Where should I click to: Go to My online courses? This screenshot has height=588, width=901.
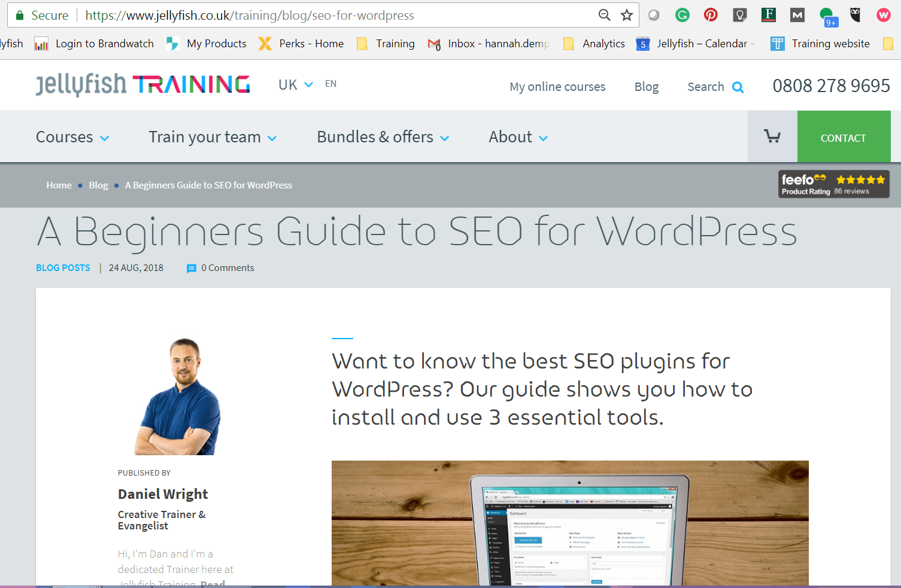tap(557, 87)
